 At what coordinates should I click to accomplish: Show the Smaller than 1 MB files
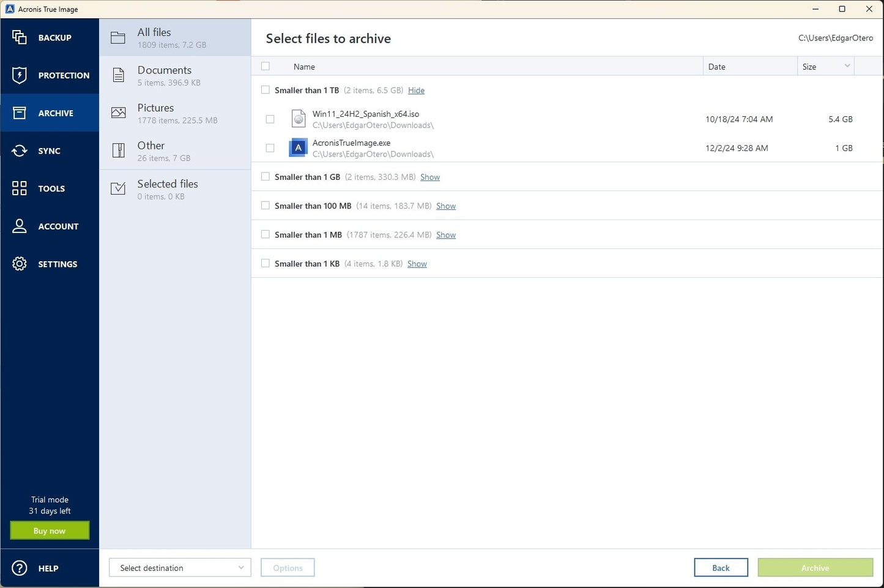(x=446, y=235)
